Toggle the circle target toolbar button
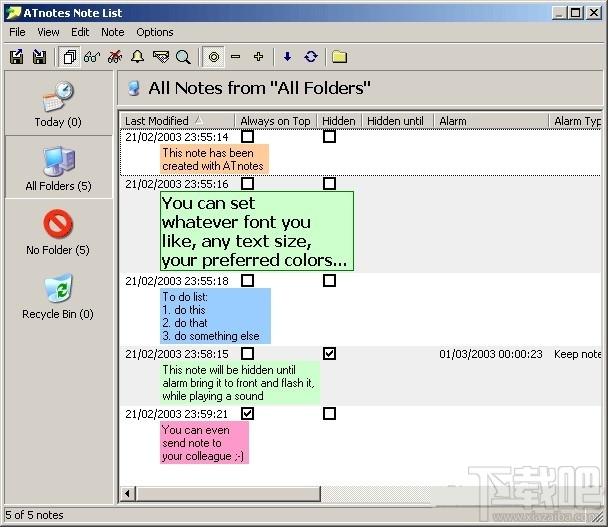 213,57
